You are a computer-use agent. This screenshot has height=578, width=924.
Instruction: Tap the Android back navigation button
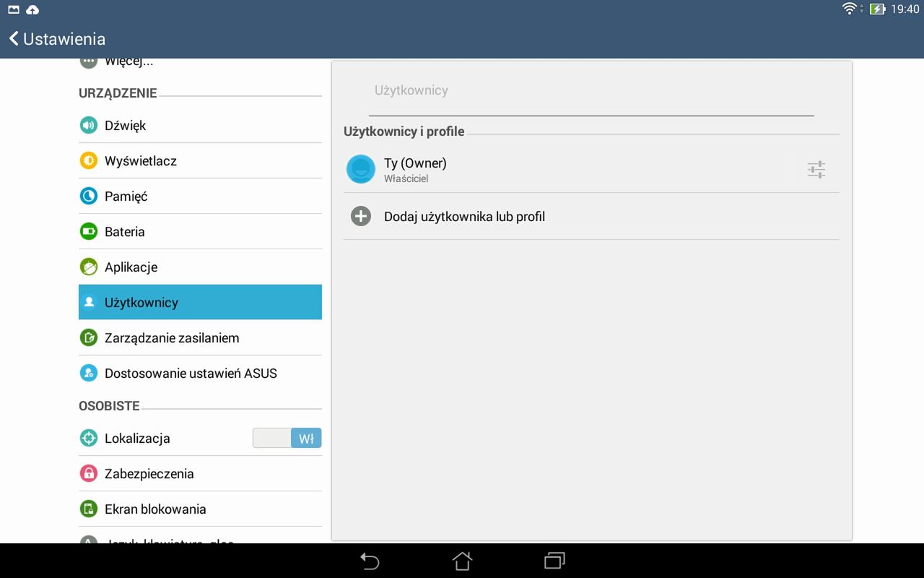[370, 561]
